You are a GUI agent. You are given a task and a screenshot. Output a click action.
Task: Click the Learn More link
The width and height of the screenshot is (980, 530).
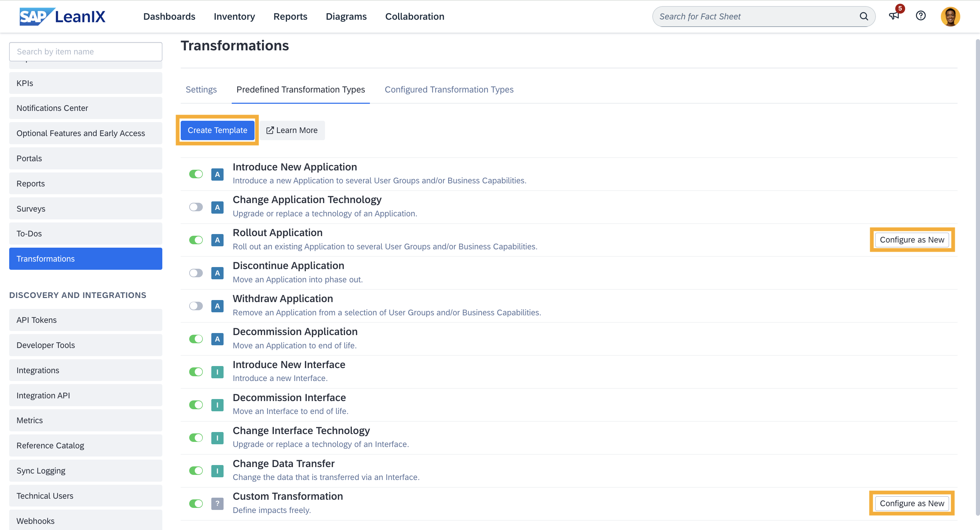pyautogui.click(x=293, y=129)
